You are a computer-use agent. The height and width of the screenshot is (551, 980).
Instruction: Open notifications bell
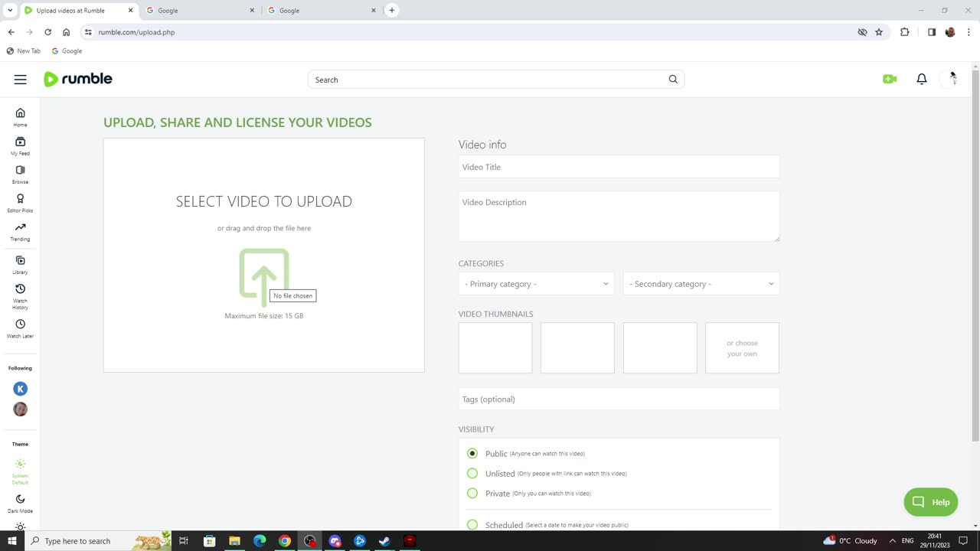(922, 79)
